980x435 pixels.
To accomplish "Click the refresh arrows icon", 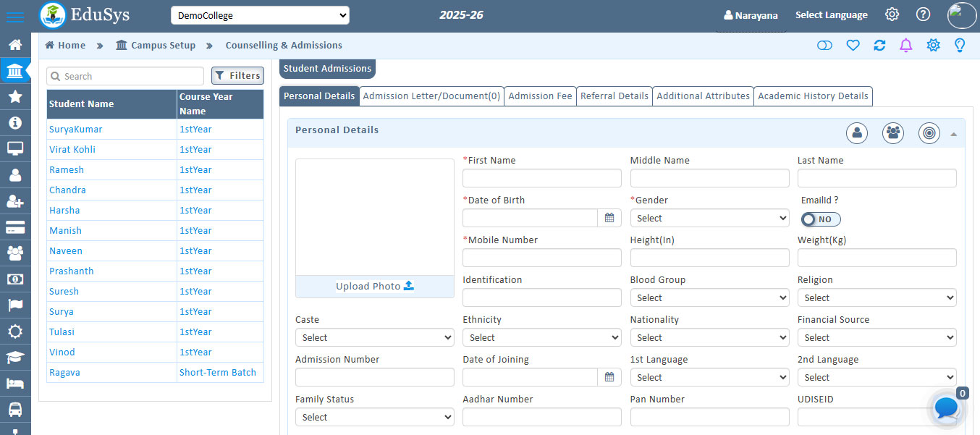I will click(879, 46).
